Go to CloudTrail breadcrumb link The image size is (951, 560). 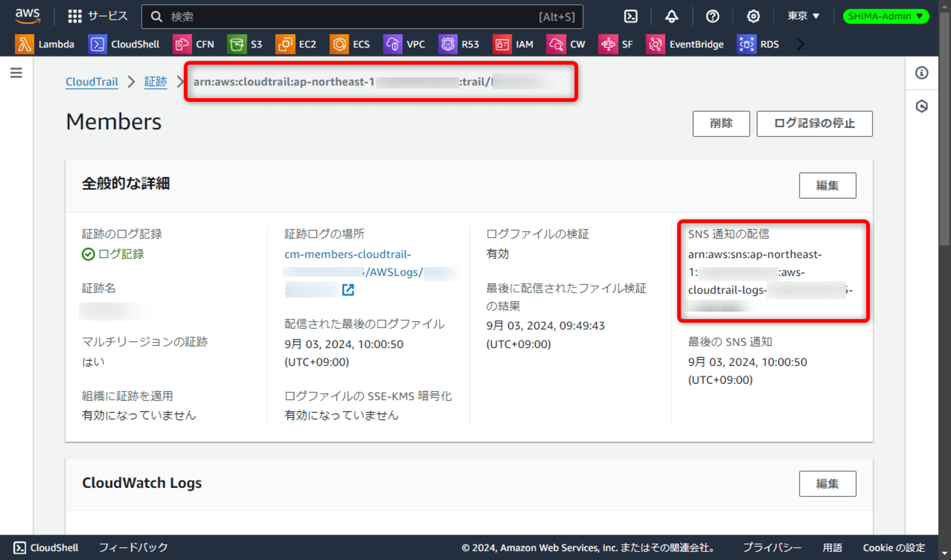click(92, 82)
